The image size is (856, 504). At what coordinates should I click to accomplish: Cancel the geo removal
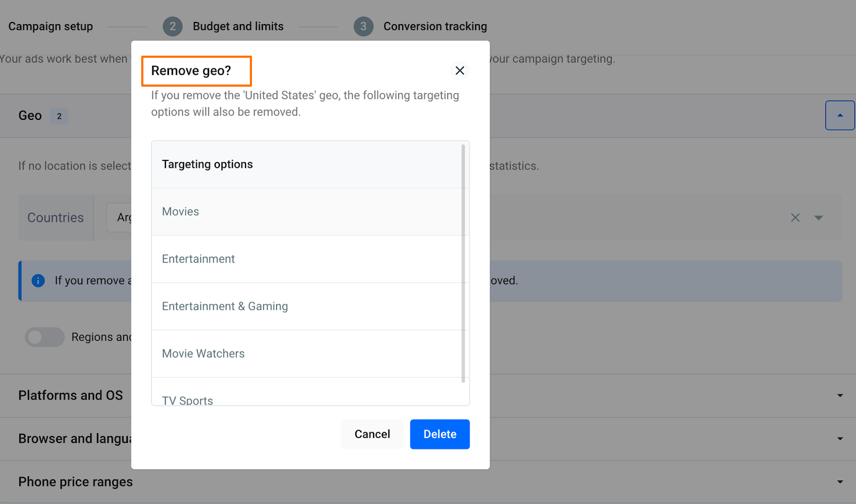[372, 434]
